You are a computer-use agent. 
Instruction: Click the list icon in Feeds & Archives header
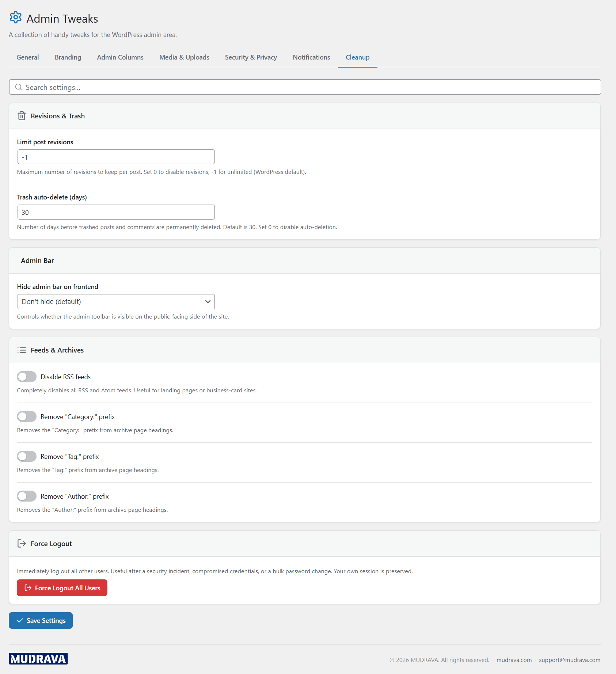[x=22, y=350]
